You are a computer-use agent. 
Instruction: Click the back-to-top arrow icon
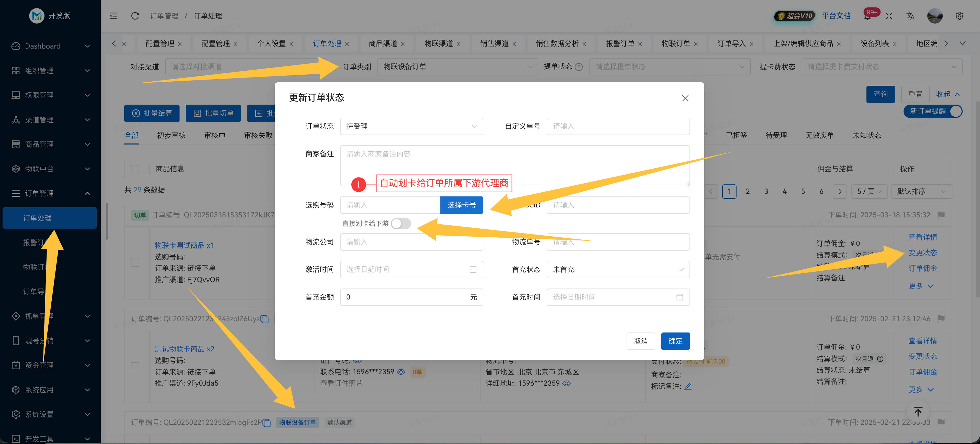(x=918, y=412)
